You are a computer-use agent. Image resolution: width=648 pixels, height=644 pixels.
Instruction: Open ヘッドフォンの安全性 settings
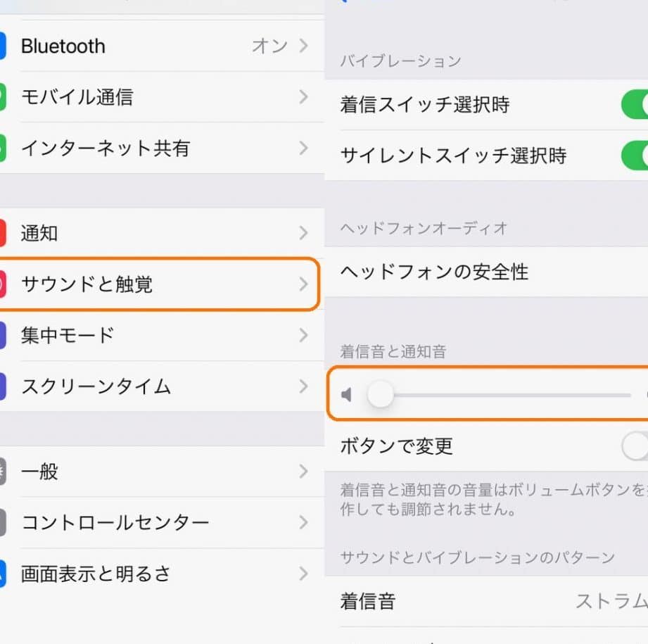click(485, 272)
